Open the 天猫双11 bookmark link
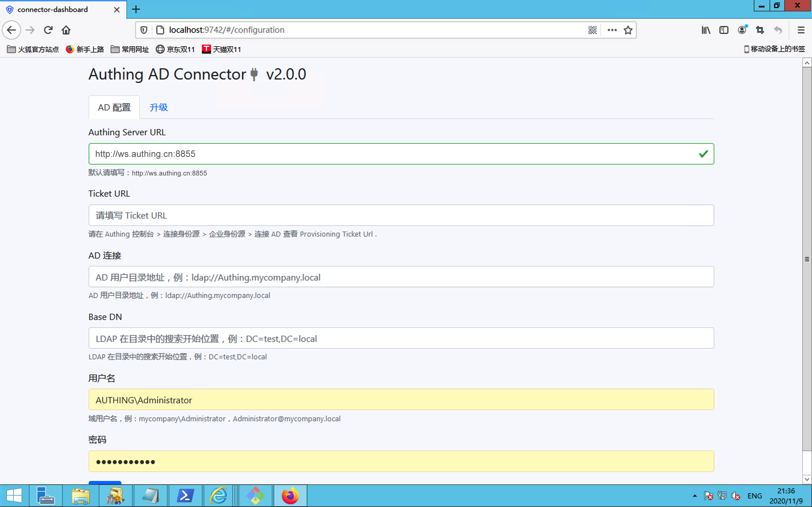Image resolution: width=812 pixels, height=507 pixels. click(221, 49)
